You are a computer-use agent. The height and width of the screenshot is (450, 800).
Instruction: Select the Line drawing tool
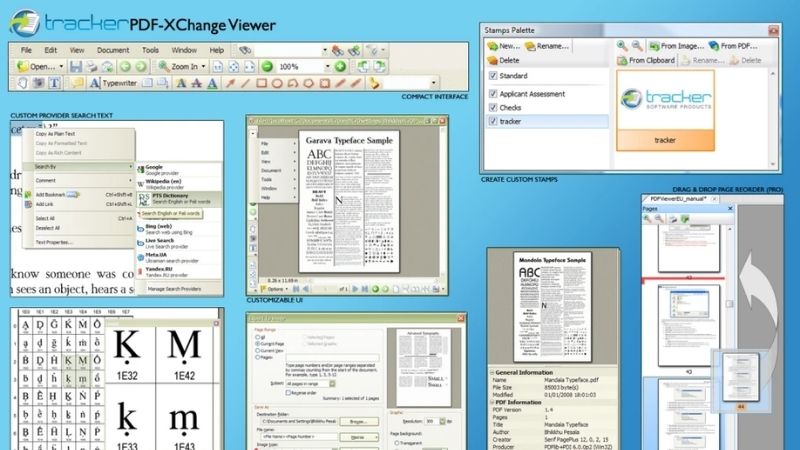point(245,83)
